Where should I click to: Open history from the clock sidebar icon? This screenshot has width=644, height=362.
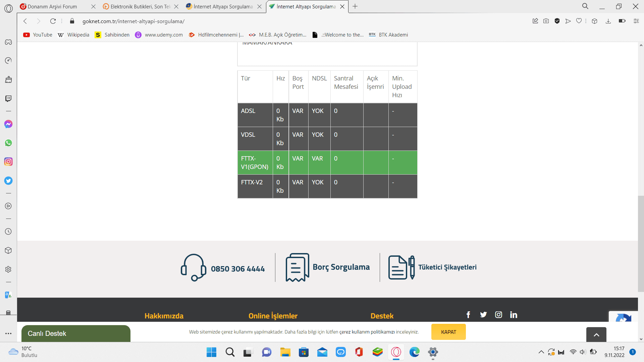[x=8, y=232]
